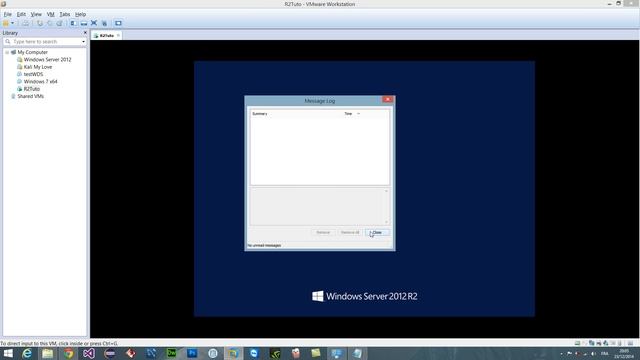Open Google Chrome from the taskbar

click(x=69, y=353)
